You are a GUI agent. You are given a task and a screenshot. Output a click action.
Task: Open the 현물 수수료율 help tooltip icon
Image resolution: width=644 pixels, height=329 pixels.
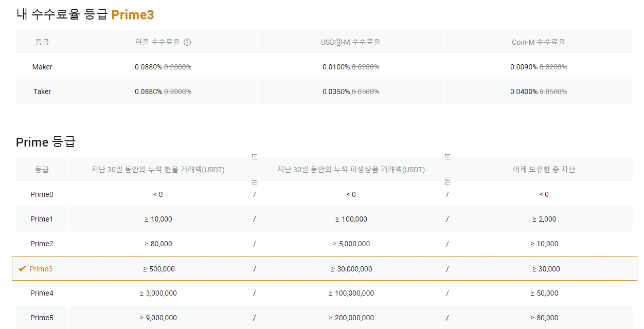point(187,42)
